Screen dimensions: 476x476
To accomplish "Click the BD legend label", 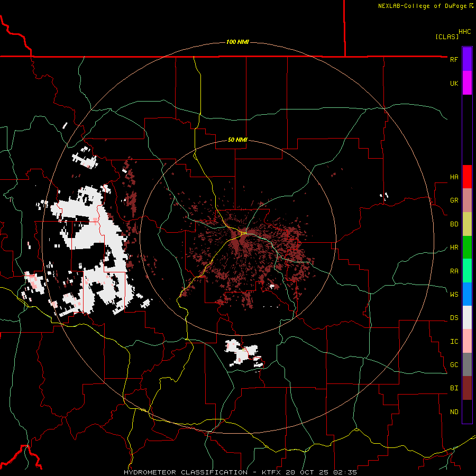I will [x=454, y=224].
